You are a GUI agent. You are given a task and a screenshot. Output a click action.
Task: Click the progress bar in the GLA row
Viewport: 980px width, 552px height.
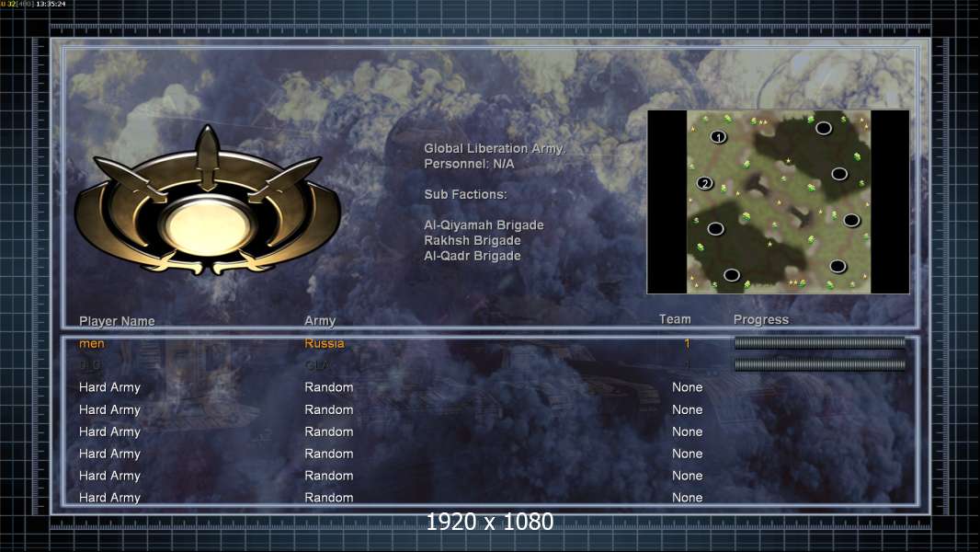click(x=819, y=364)
